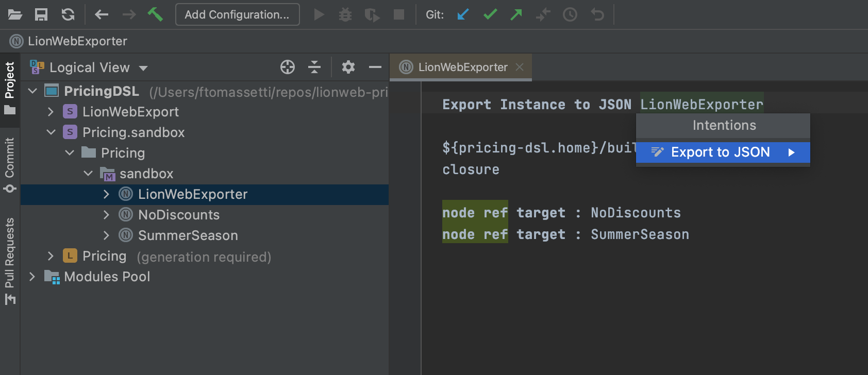Navigate back with the left arrow
This screenshot has width=868, height=375.
click(102, 14)
